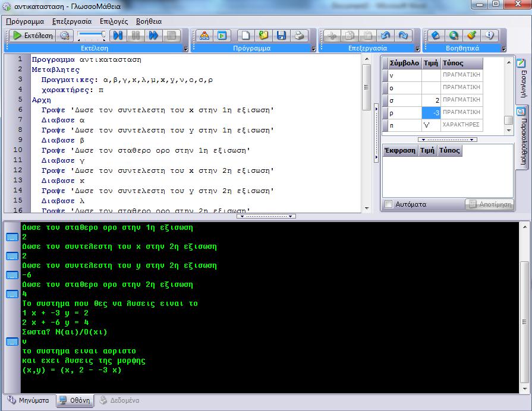This screenshot has height=411, width=532.
Task: Click the info icon in Βοηθητικά
Action: [x=490, y=35]
